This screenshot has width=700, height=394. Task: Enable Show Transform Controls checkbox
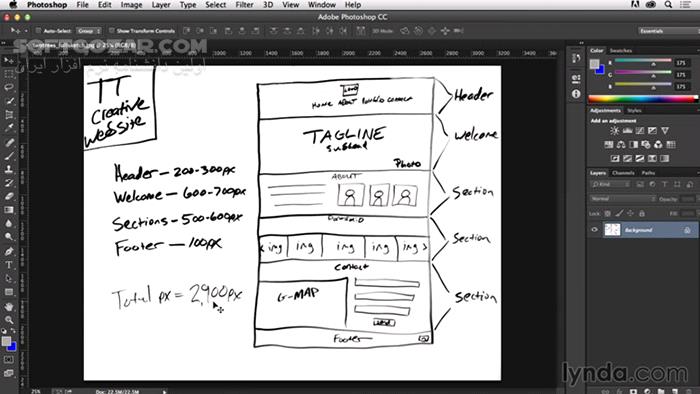pyautogui.click(x=112, y=31)
